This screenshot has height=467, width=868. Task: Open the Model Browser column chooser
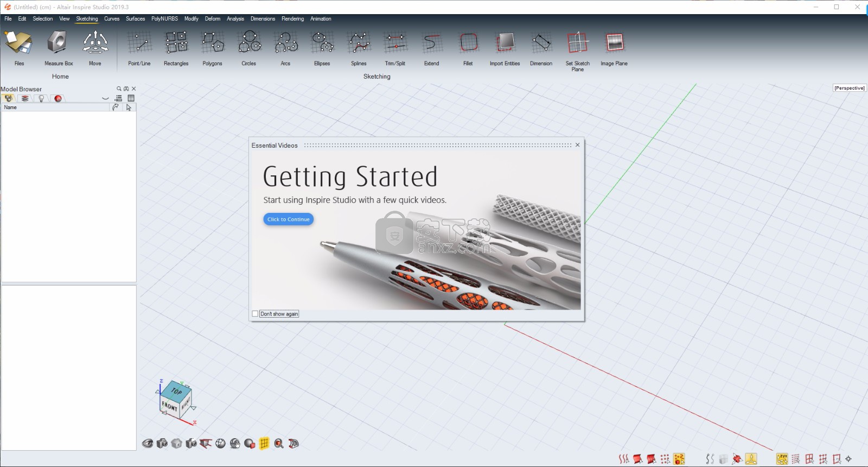[131, 98]
